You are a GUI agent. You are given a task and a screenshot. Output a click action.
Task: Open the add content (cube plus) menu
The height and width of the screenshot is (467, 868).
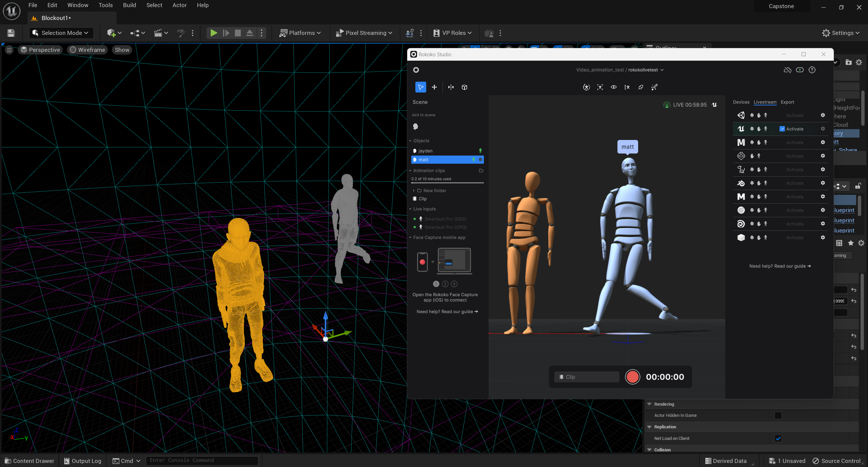coord(114,33)
